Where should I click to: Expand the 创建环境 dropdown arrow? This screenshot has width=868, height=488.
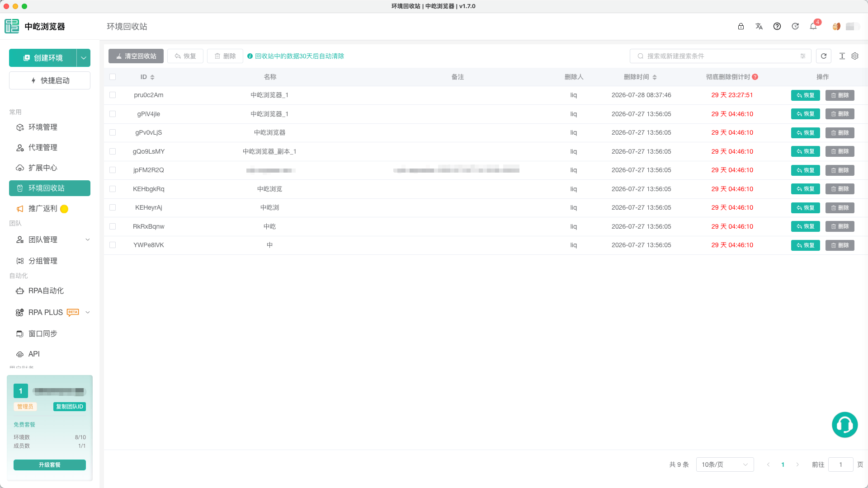84,58
